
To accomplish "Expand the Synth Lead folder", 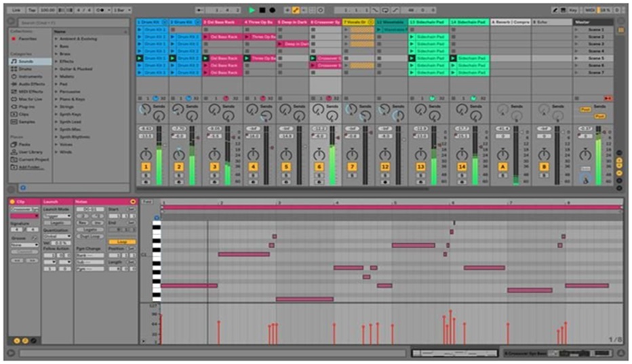I will pyautogui.click(x=56, y=122).
